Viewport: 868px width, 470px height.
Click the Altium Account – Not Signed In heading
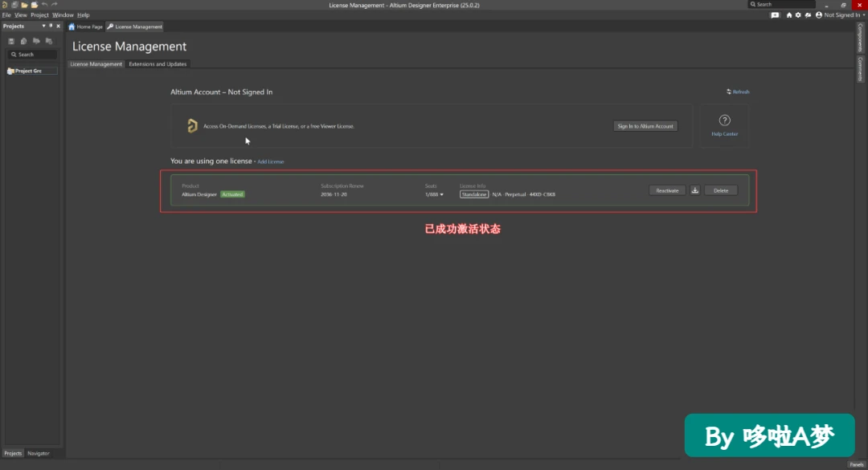click(222, 92)
